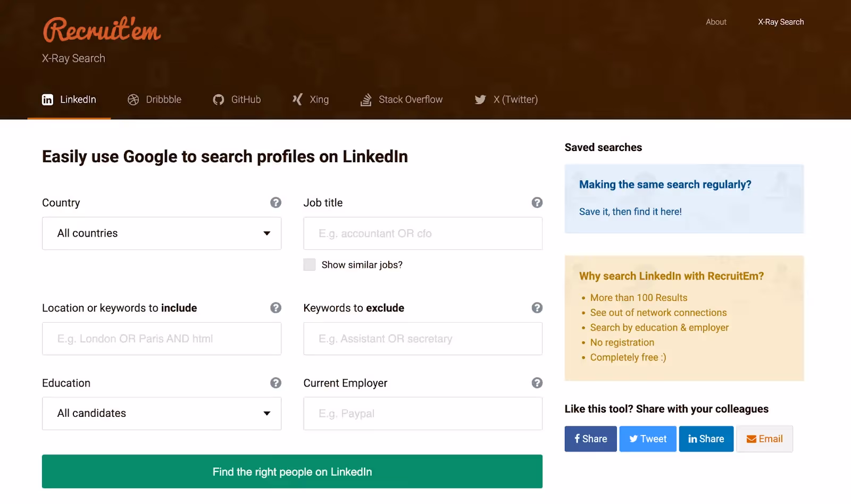The width and height of the screenshot is (851, 504).
Task: Open the About page
Action: (715, 22)
